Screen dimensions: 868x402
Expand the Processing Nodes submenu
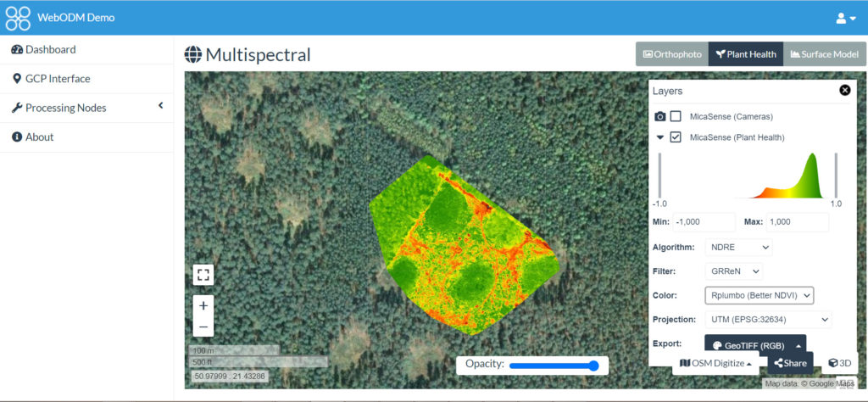[x=160, y=107]
